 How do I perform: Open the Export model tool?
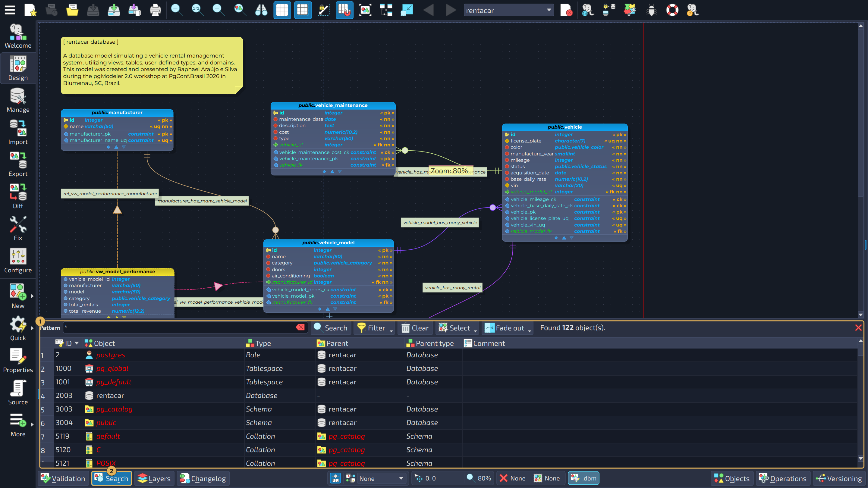pyautogui.click(x=18, y=164)
